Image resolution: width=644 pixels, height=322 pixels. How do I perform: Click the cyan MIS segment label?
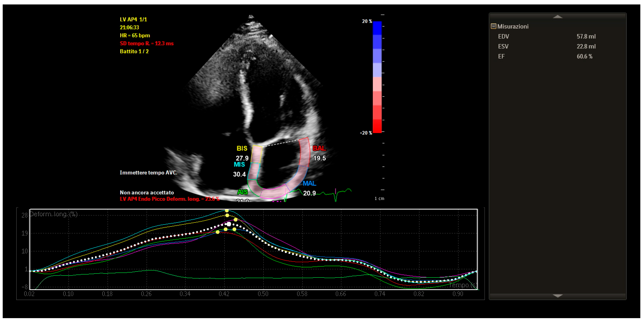tap(239, 165)
